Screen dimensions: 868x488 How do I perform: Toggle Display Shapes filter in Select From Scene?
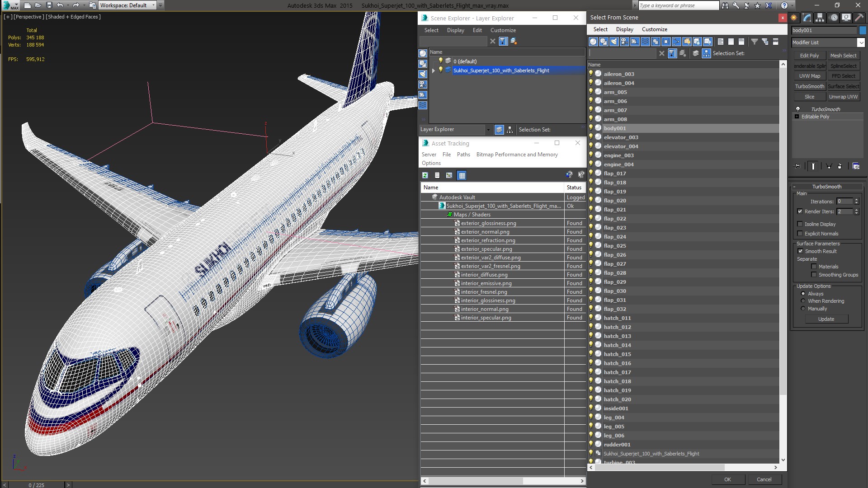coord(604,42)
